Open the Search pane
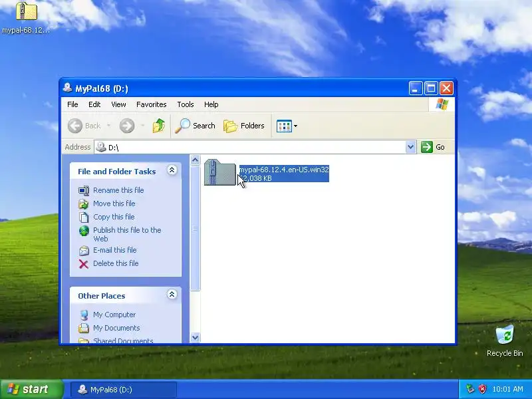 [195, 126]
